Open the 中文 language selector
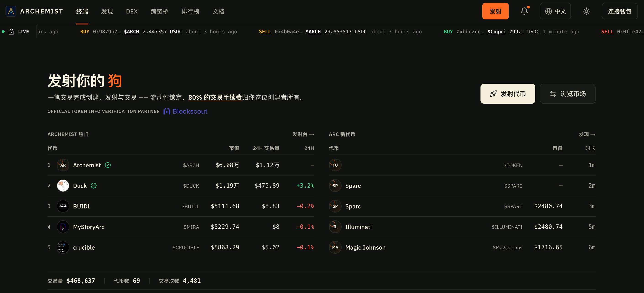The image size is (644, 293). tap(555, 11)
